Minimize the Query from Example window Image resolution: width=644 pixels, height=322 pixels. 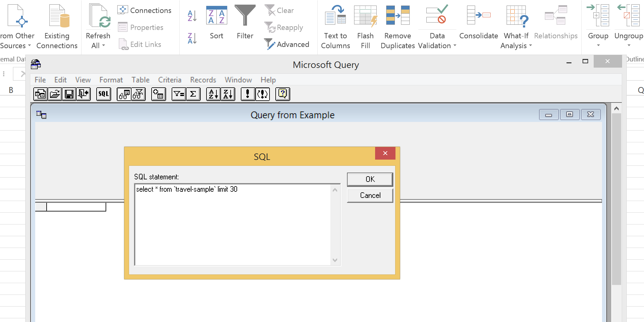click(549, 115)
